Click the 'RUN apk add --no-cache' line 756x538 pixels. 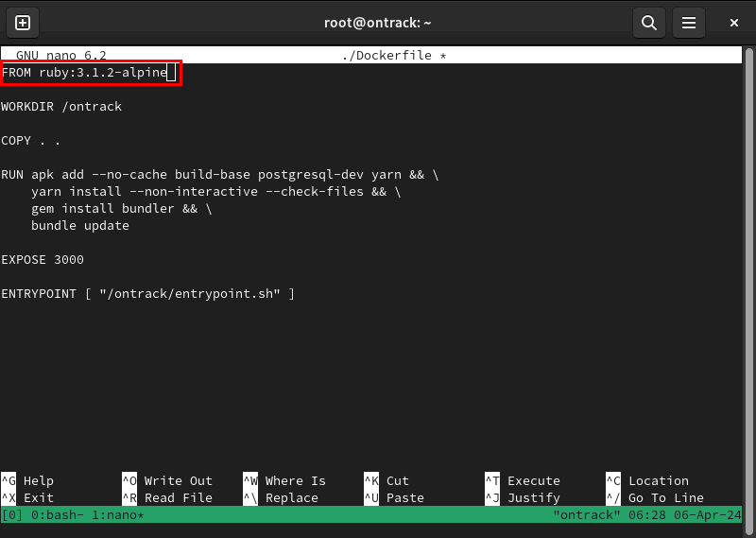point(220,175)
